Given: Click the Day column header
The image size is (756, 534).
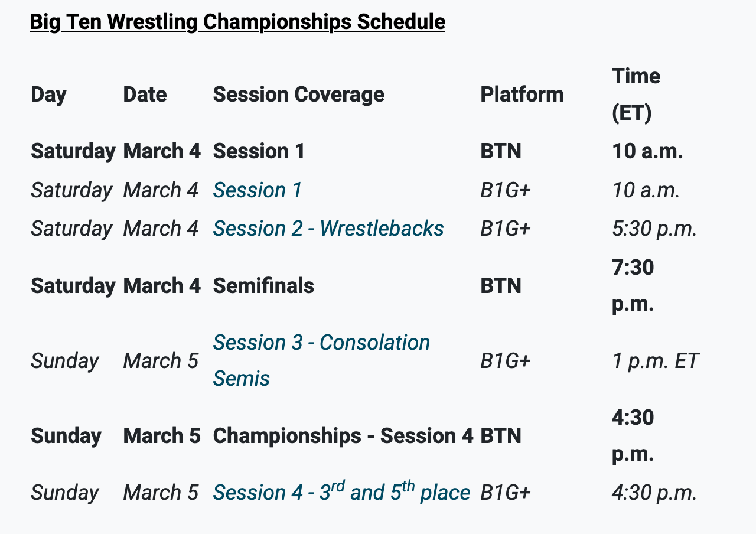Looking at the screenshot, I should [x=48, y=95].
